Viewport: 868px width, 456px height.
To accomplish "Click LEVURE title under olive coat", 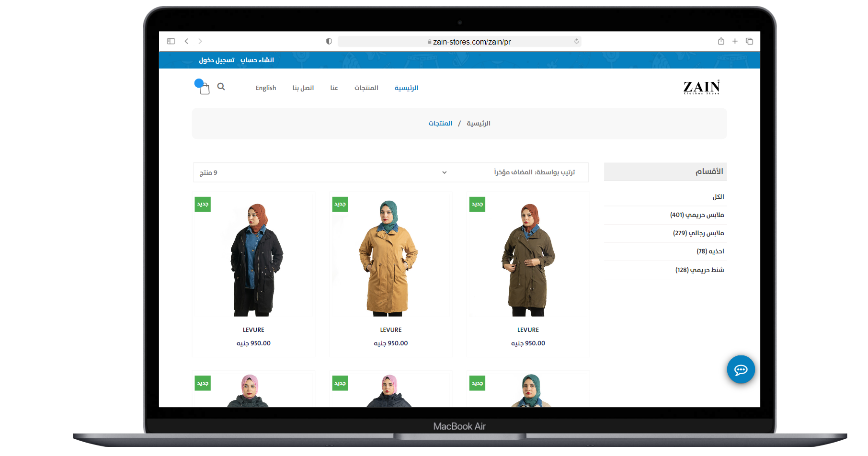I will pyautogui.click(x=528, y=330).
